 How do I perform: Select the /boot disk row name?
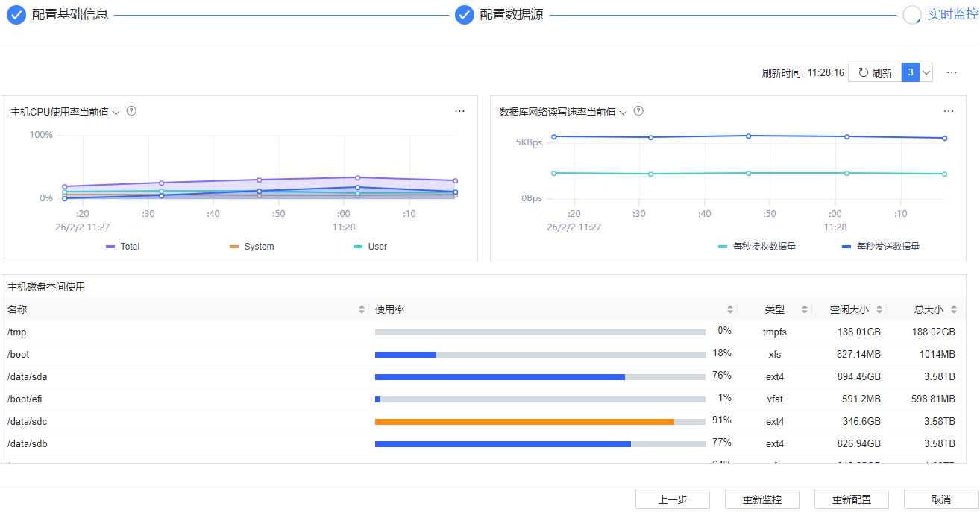19,355
